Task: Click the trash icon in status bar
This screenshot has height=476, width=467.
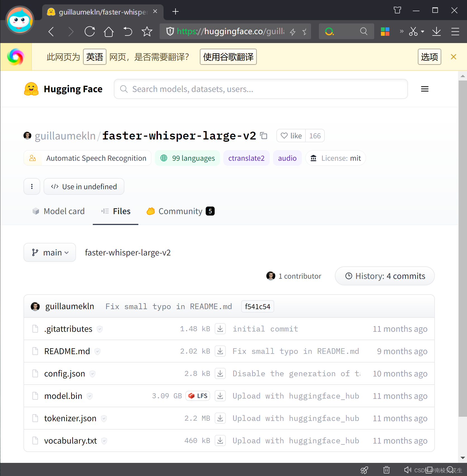Action: pos(387,470)
